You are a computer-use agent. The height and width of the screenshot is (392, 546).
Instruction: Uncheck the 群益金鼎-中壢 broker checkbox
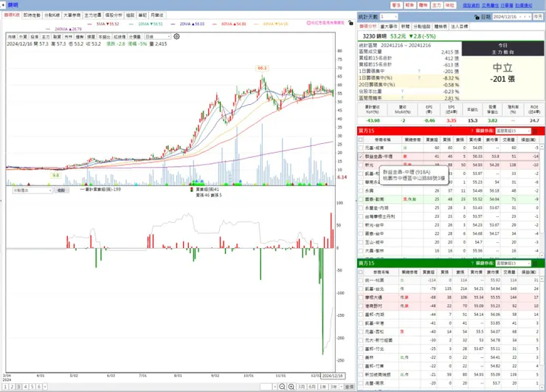tap(361, 157)
